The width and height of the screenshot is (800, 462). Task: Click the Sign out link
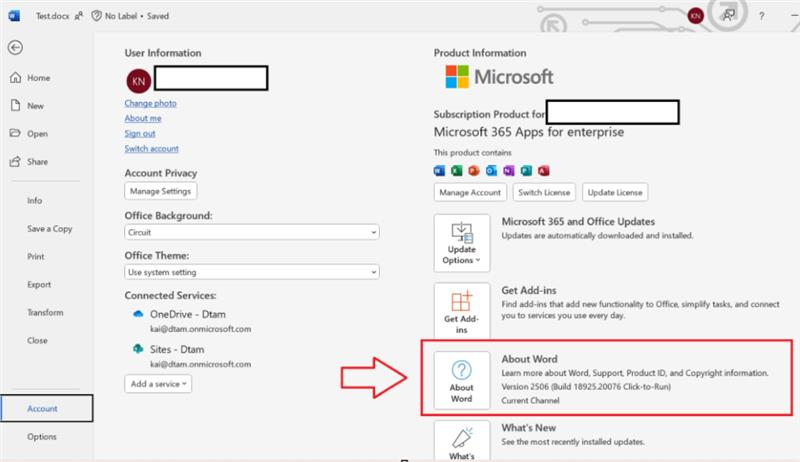140,134
